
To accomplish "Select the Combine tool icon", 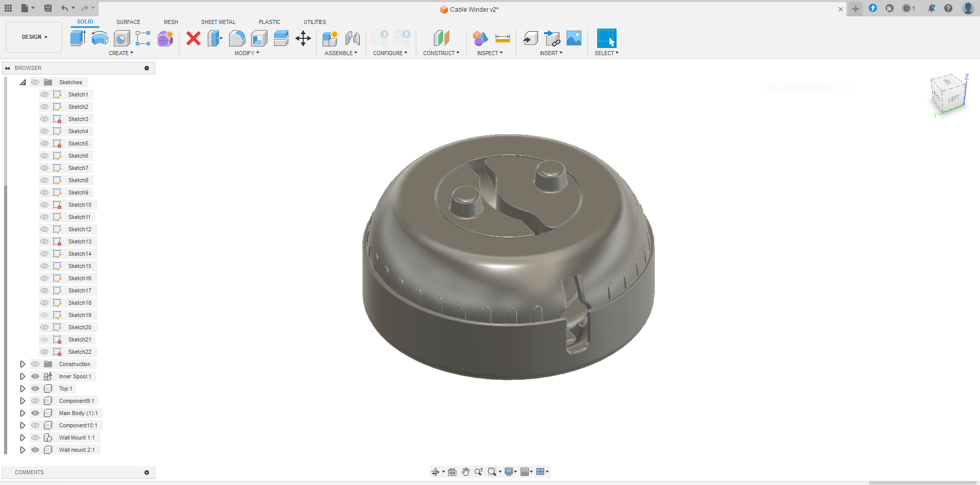I will 281,38.
